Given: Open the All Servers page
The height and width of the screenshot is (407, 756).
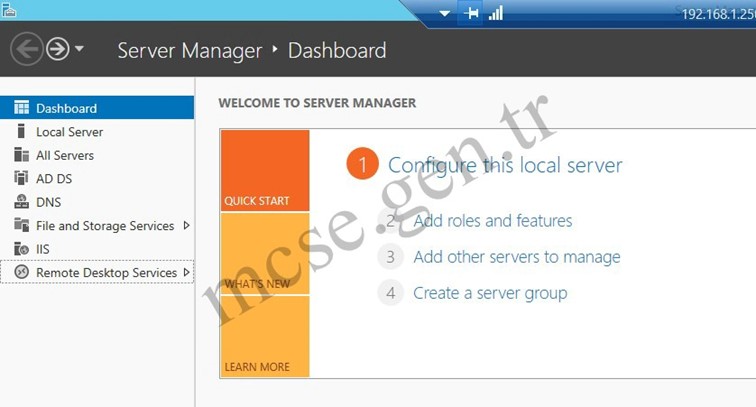Looking at the screenshot, I should (97, 155).
